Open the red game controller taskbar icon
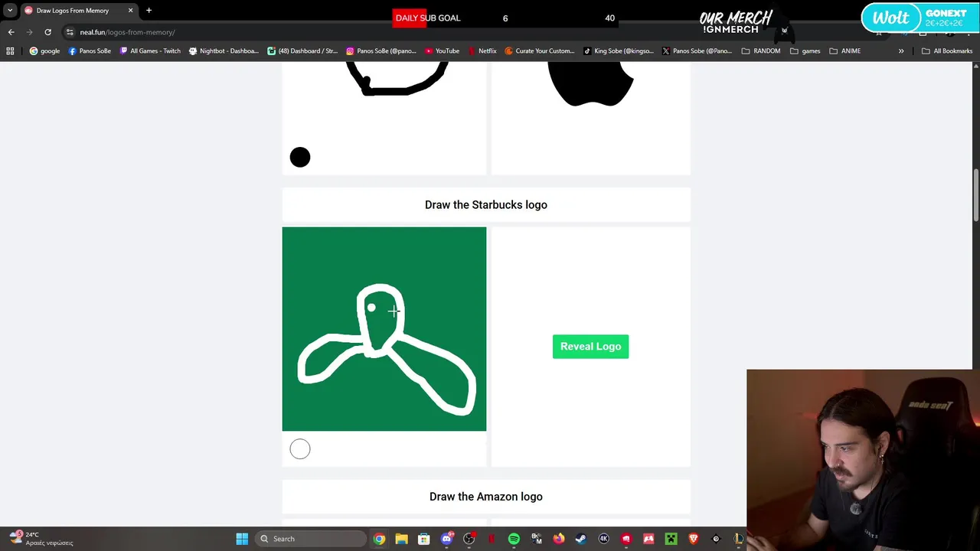980x551 pixels. (x=648, y=539)
